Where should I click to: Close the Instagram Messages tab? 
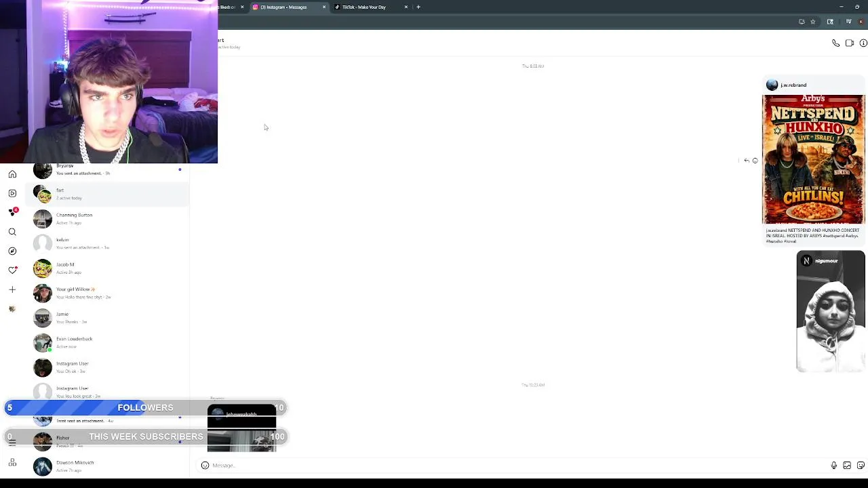[x=324, y=7]
